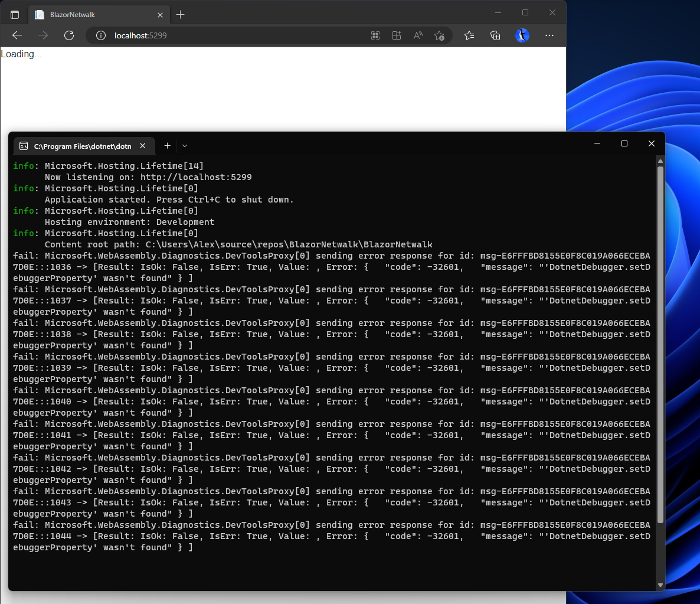Open the vertical tabs menu in Edge
This screenshot has height=604, width=700.
[15, 14]
